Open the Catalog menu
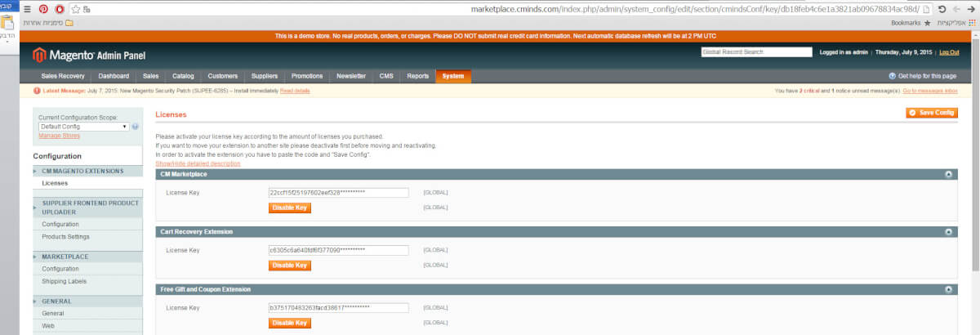This screenshot has width=980, height=335. click(183, 76)
